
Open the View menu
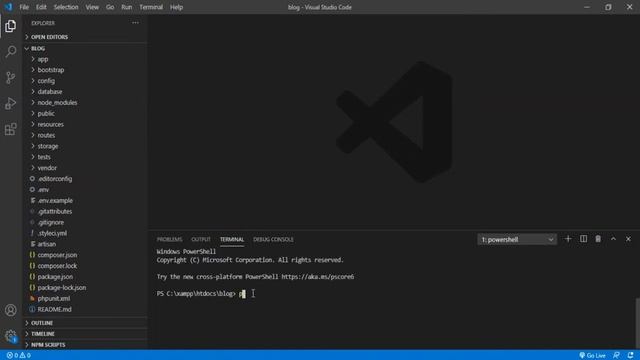92,7
